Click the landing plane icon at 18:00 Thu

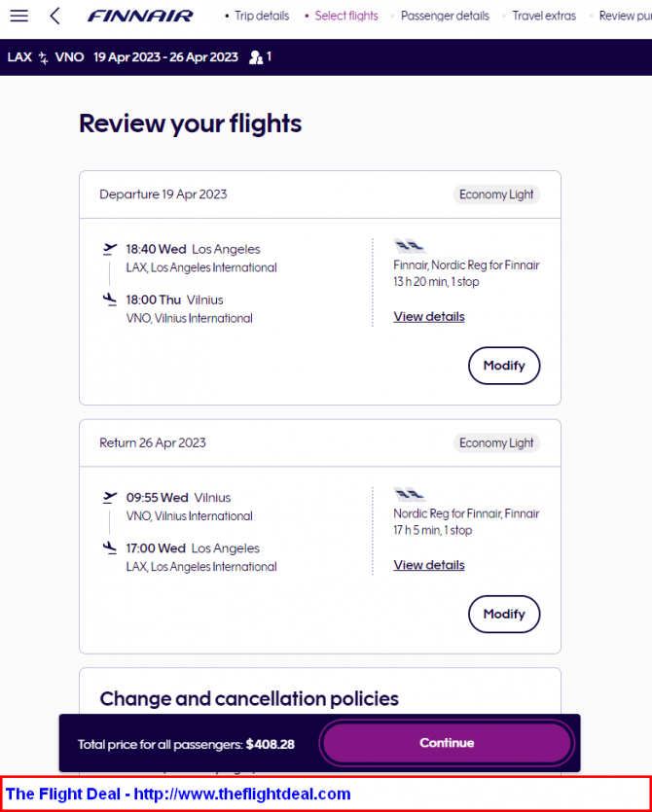click(110, 300)
